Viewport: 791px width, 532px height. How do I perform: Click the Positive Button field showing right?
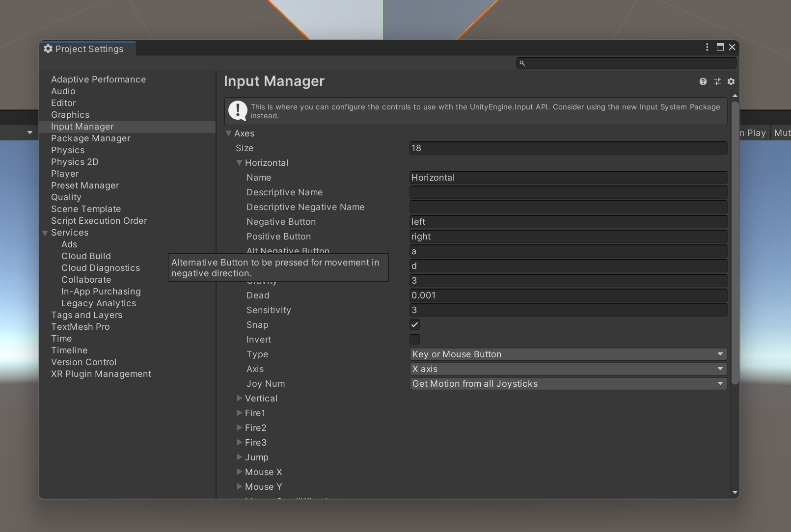point(569,236)
